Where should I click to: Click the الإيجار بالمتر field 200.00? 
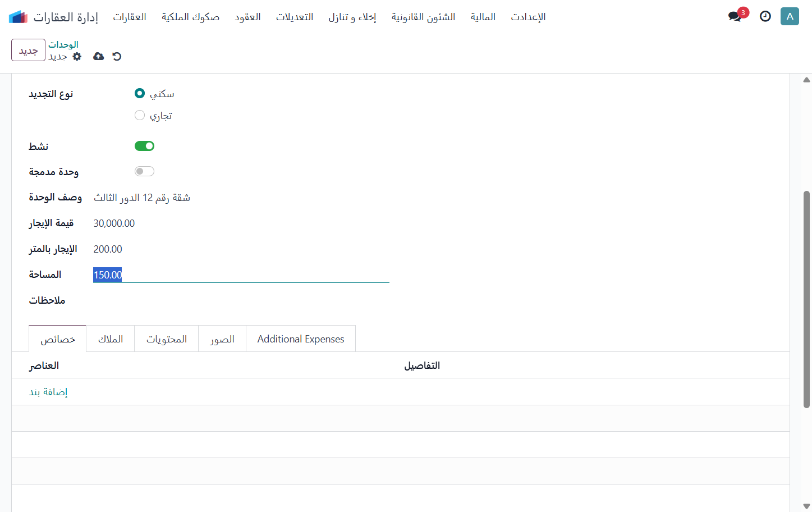click(x=241, y=249)
